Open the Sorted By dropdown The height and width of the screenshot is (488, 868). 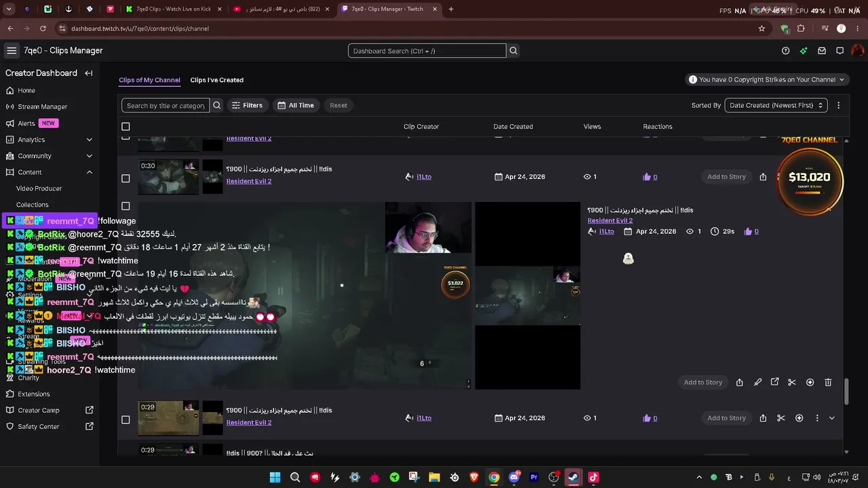pos(775,105)
